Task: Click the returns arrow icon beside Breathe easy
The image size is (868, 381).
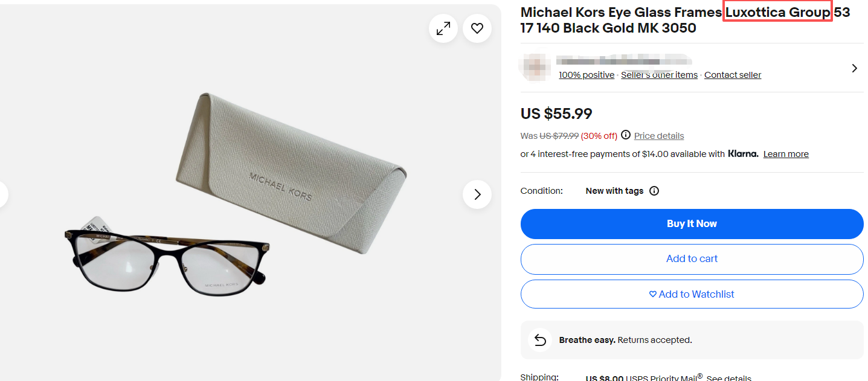Action: (x=540, y=340)
